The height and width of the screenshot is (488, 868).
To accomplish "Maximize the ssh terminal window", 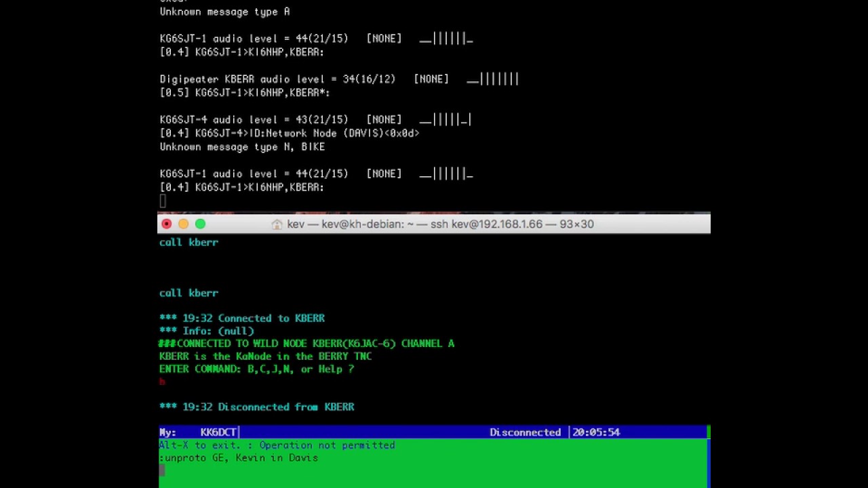I will point(200,224).
